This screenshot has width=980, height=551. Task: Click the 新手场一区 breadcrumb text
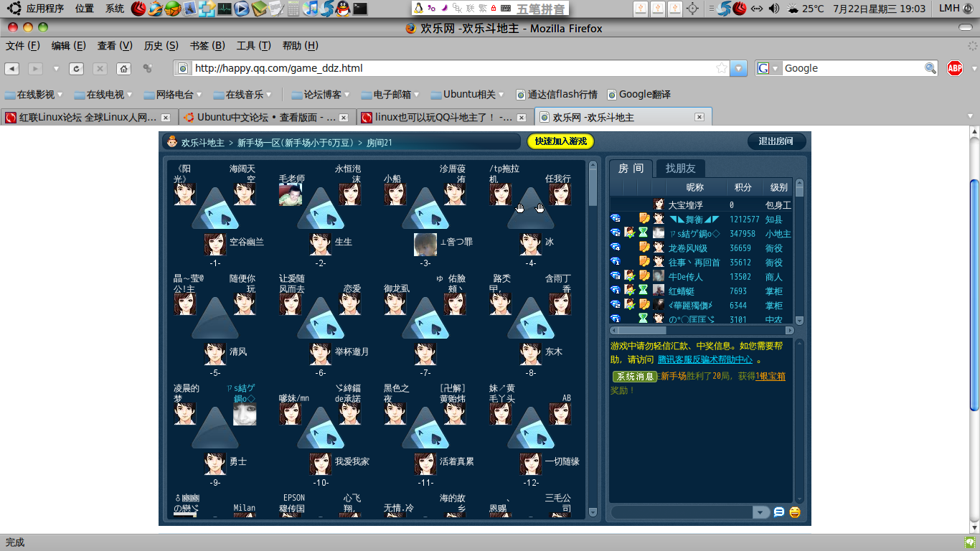point(296,142)
